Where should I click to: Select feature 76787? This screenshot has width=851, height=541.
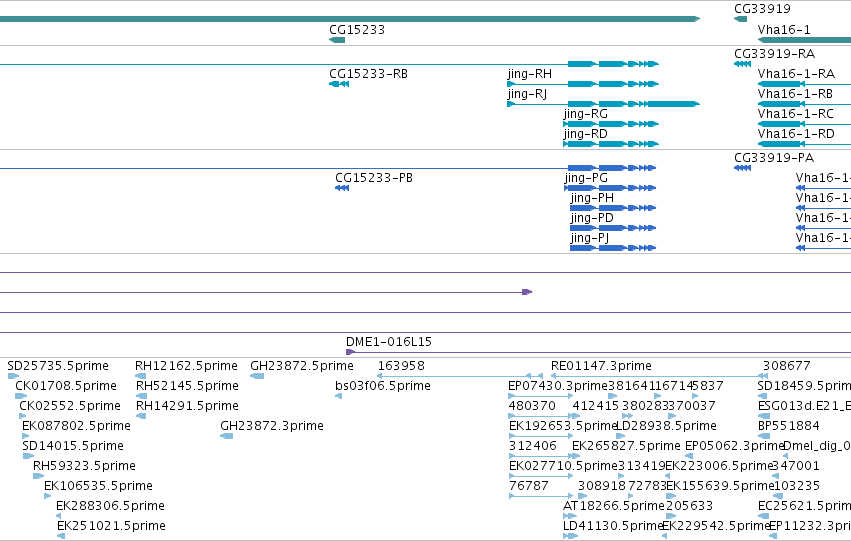click(x=529, y=486)
